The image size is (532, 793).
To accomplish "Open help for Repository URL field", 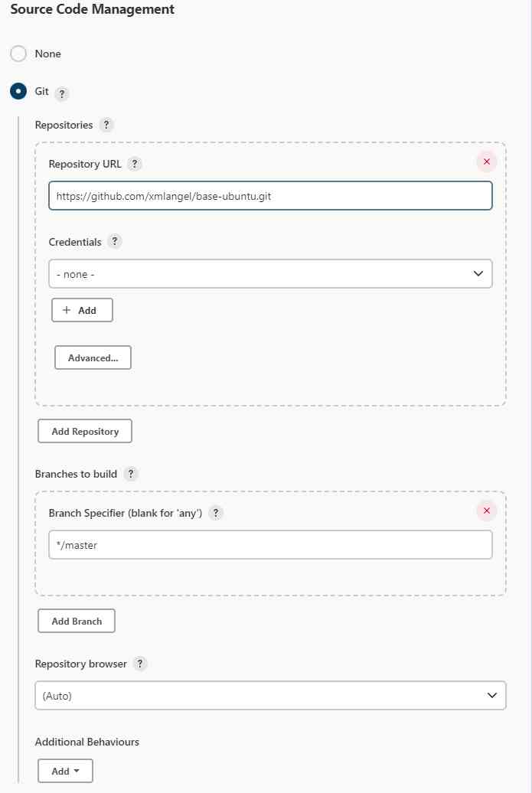I will [135, 163].
